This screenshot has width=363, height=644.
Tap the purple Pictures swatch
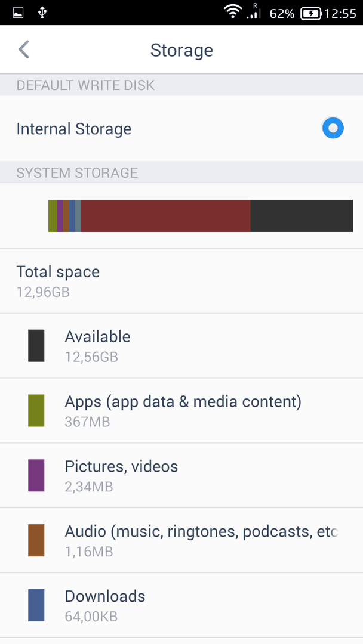click(36, 476)
